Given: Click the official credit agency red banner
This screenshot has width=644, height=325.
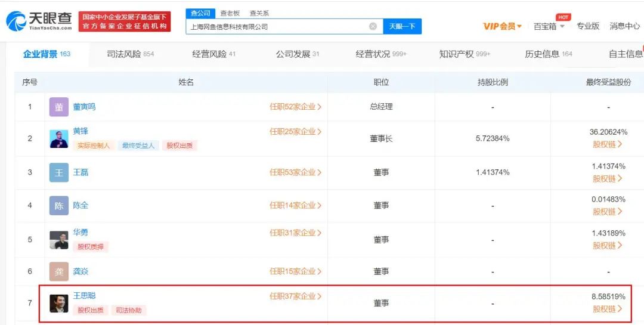Looking at the screenshot, I should click(125, 21).
